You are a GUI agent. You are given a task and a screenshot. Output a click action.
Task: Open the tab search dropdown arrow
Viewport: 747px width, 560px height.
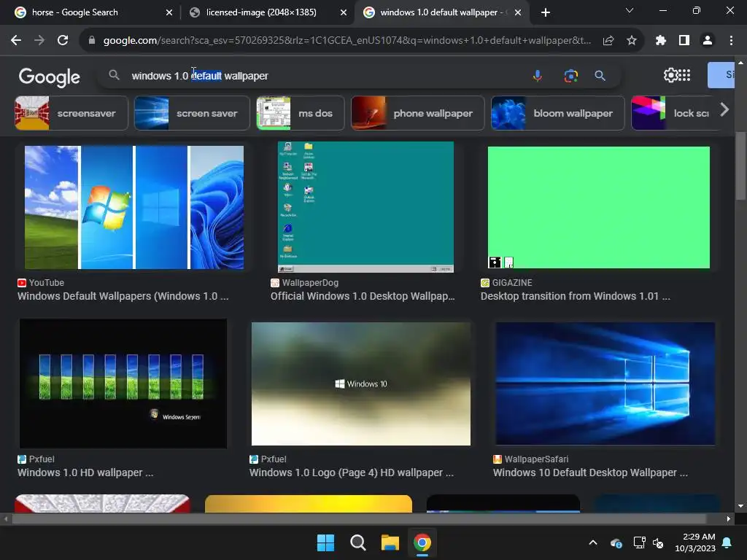[630, 10]
